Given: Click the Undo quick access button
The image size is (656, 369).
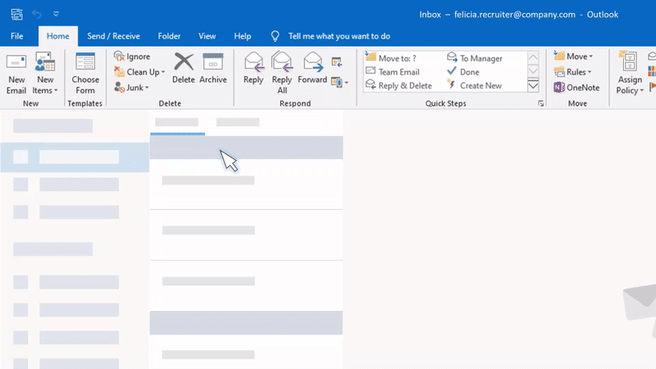Looking at the screenshot, I should click(x=37, y=14).
